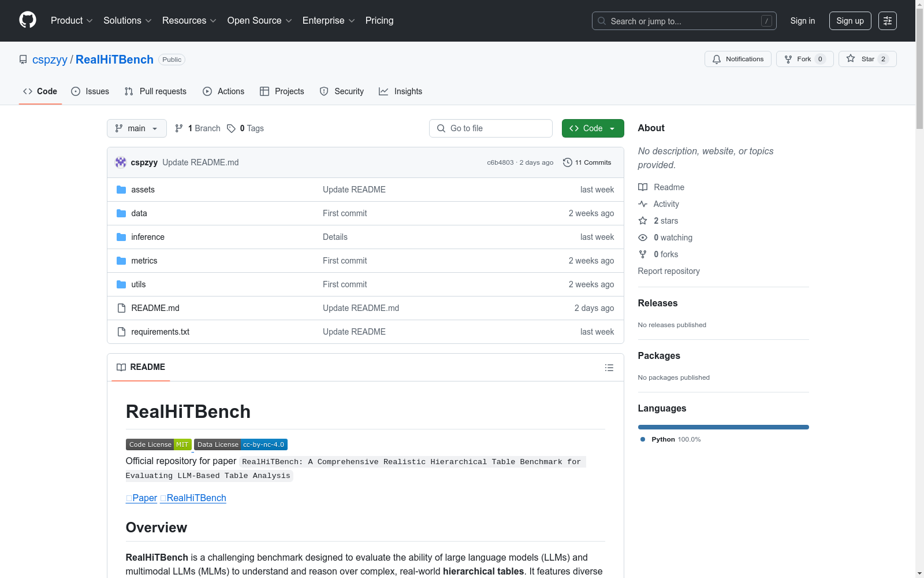Switch to the Projects tab

[x=282, y=91]
